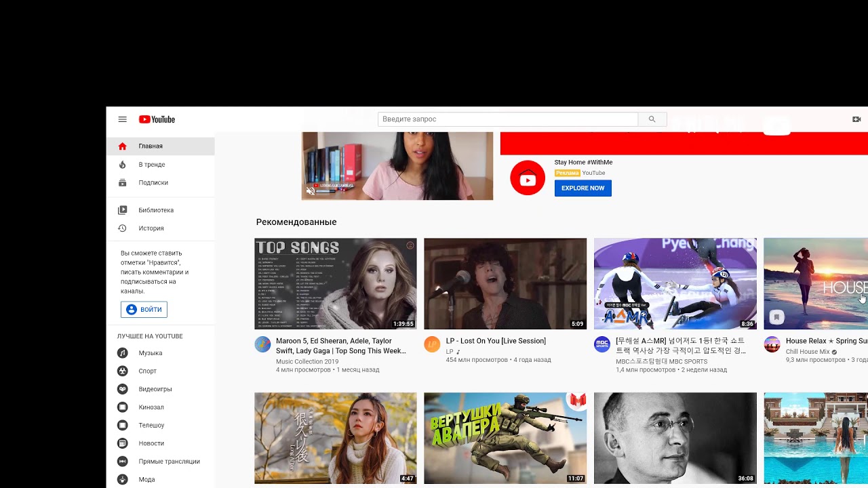Image resolution: width=868 pixels, height=488 pixels.
Task: Click Спорт in Лучшее на YouTube
Action: coord(161,371)
